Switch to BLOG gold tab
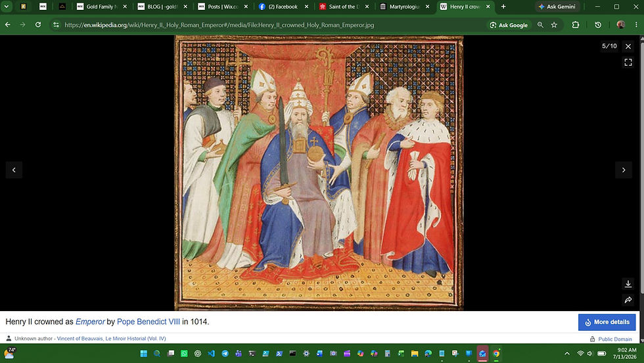Screen dimensions: 644x363 coord(162,7)
